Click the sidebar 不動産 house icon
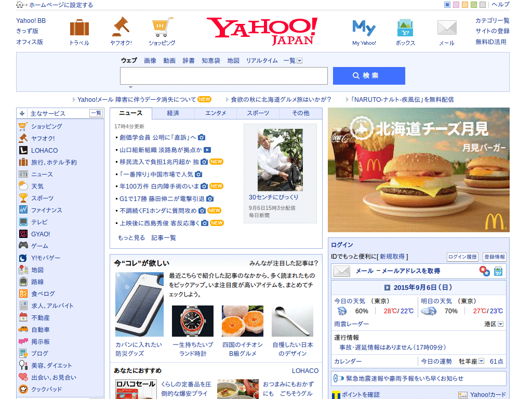 click(23, 317)
